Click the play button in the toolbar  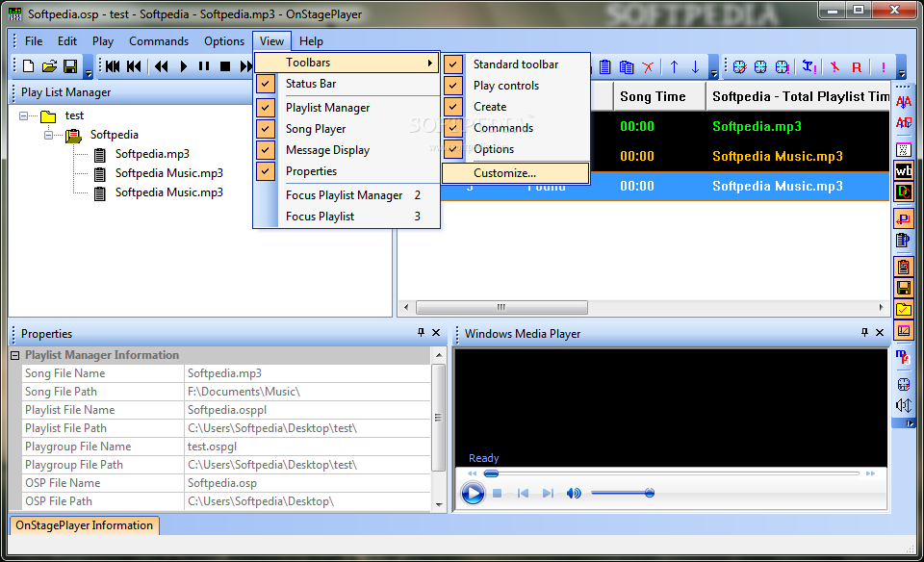tap(183, 66)
